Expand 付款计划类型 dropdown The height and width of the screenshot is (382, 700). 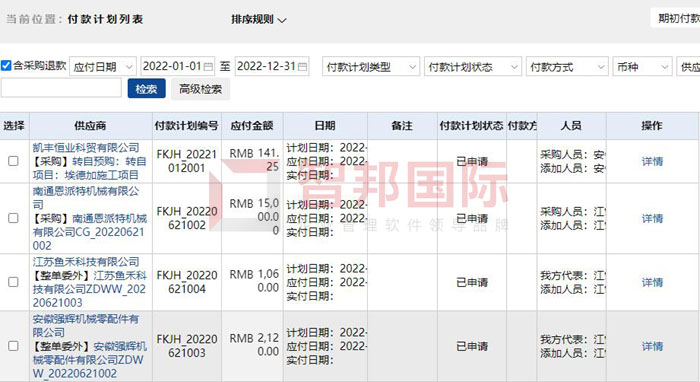tap(371, 67)
